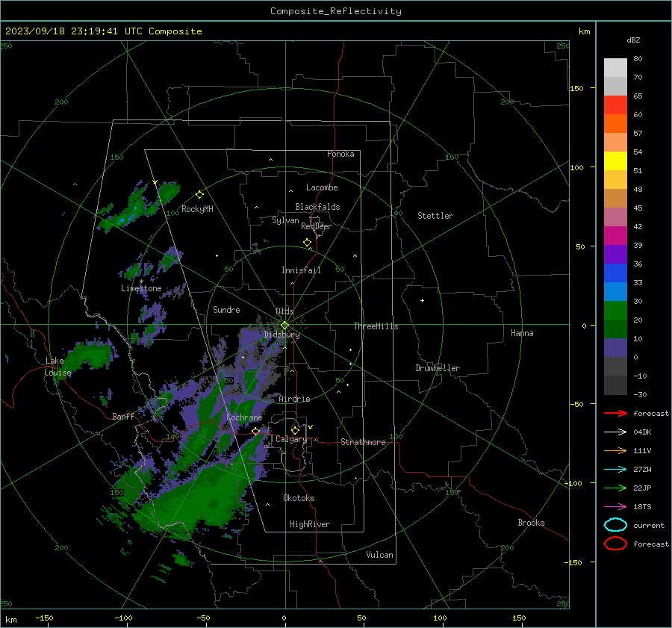Click the Airdrie city label

294,399
